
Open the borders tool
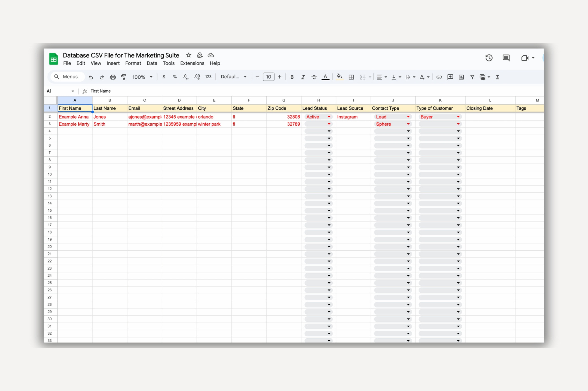click(351, 77)
